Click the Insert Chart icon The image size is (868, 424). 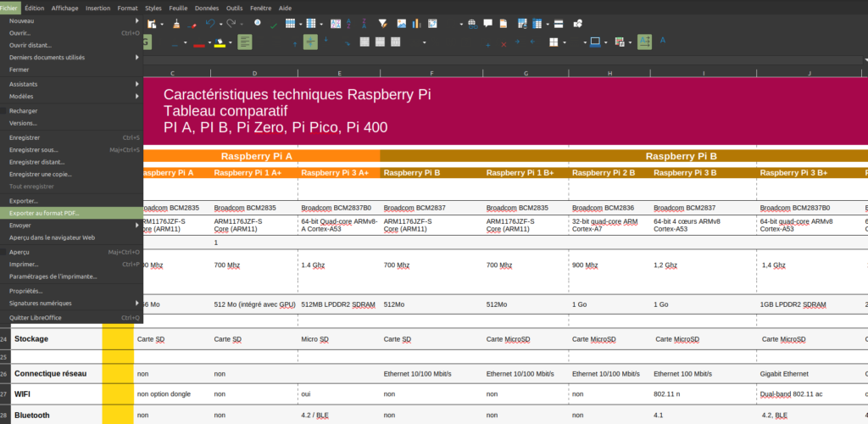(416, 24)
